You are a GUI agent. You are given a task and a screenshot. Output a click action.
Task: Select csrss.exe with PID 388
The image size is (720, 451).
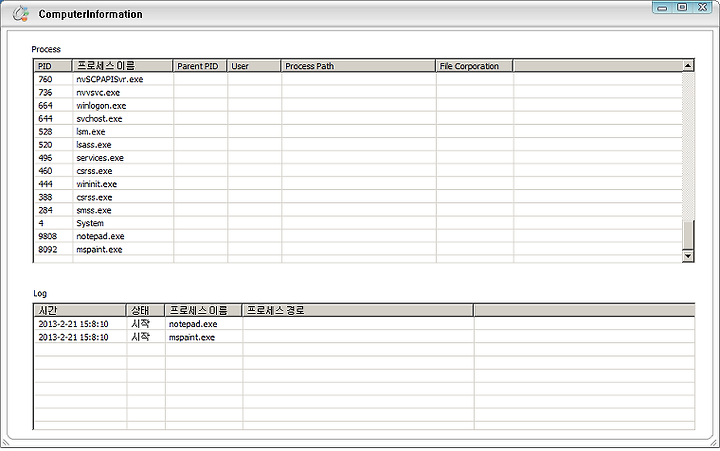click(359, 197)
